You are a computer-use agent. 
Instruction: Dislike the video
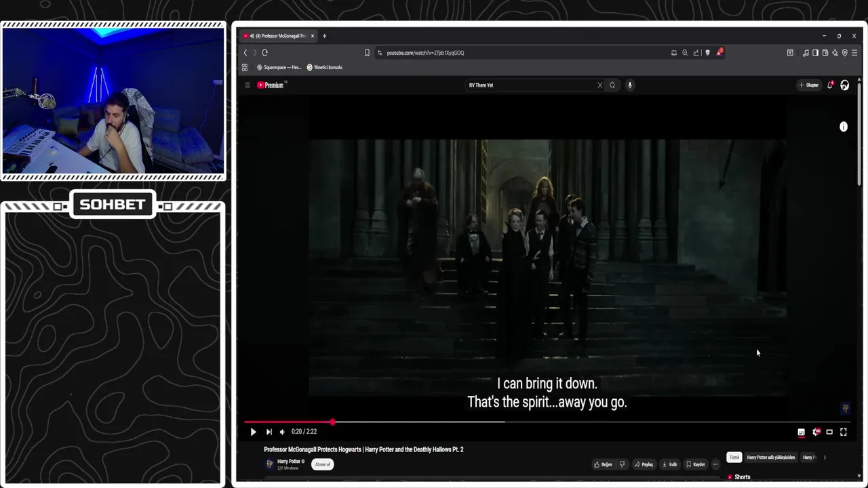[x=622, y=464]
